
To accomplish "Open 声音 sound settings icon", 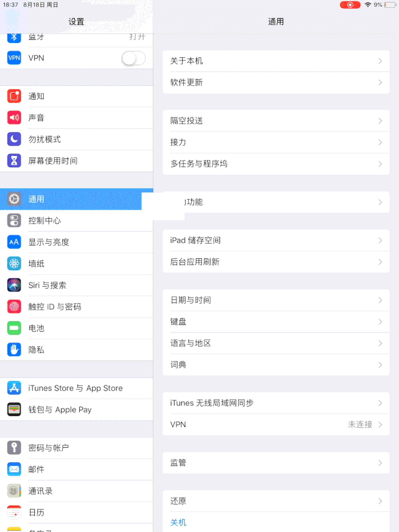I will click(14, 118).
